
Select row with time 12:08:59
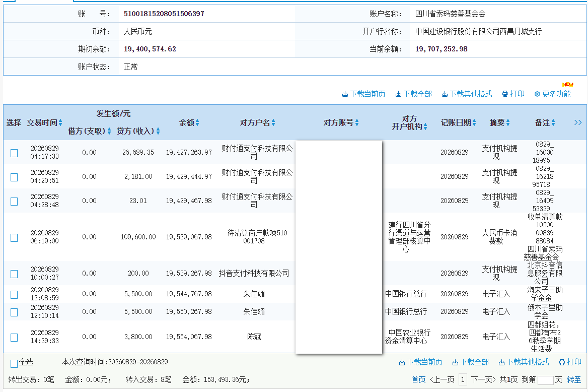coord(14,294)
